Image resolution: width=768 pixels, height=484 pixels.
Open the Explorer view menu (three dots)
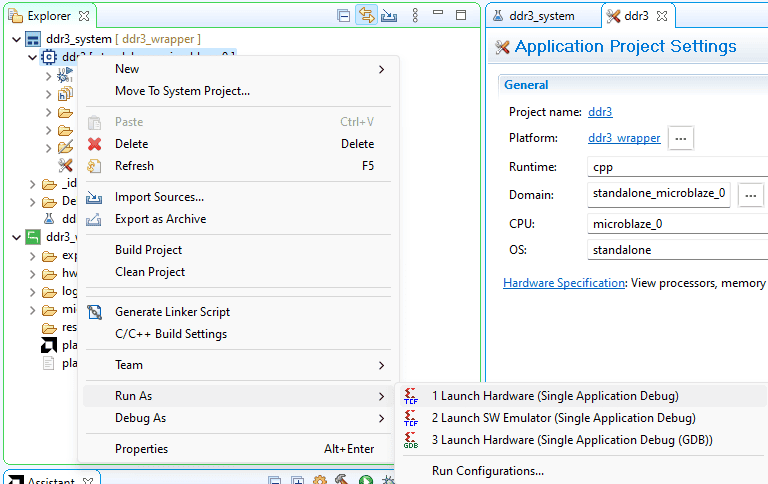pos(413,16)
